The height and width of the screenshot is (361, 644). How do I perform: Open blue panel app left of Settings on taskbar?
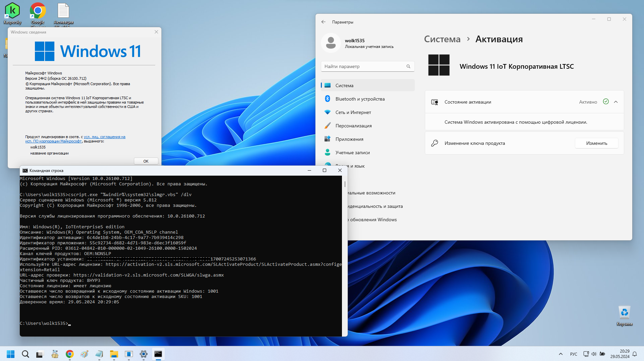pyautogui.click(x=129, y=354)
